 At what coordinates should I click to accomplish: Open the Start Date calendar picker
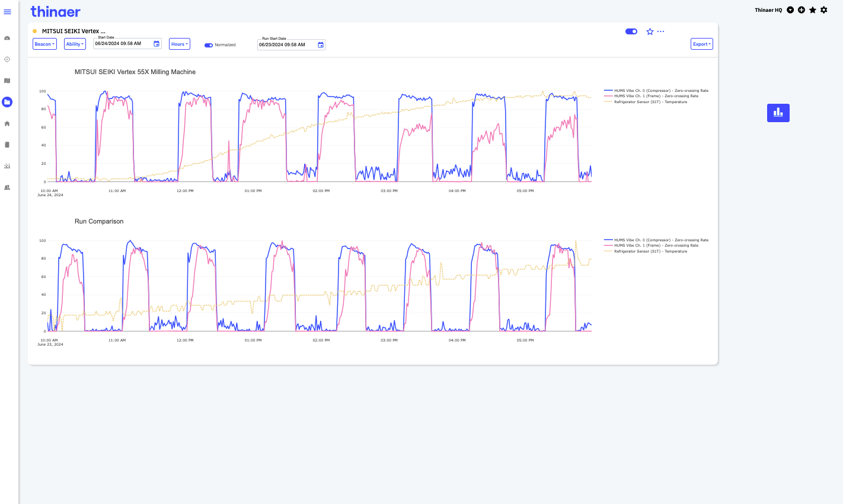(157, 44)
